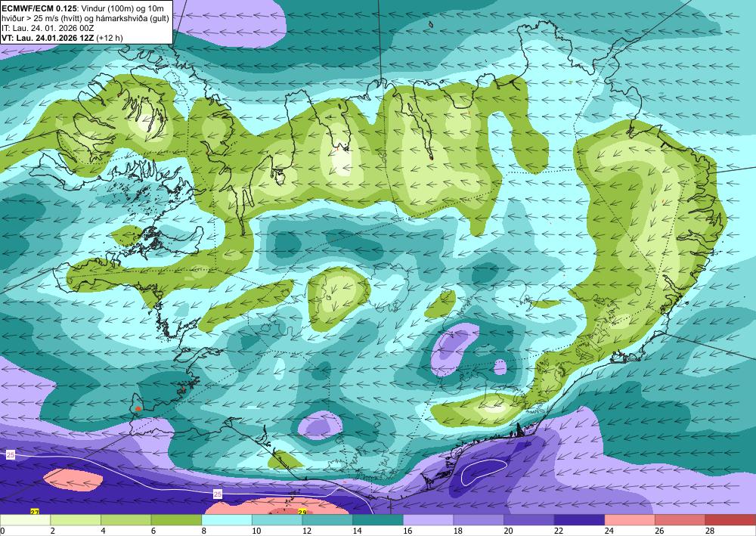Click the scale value "26"
The image size is (756, 536).
(659, 531)
